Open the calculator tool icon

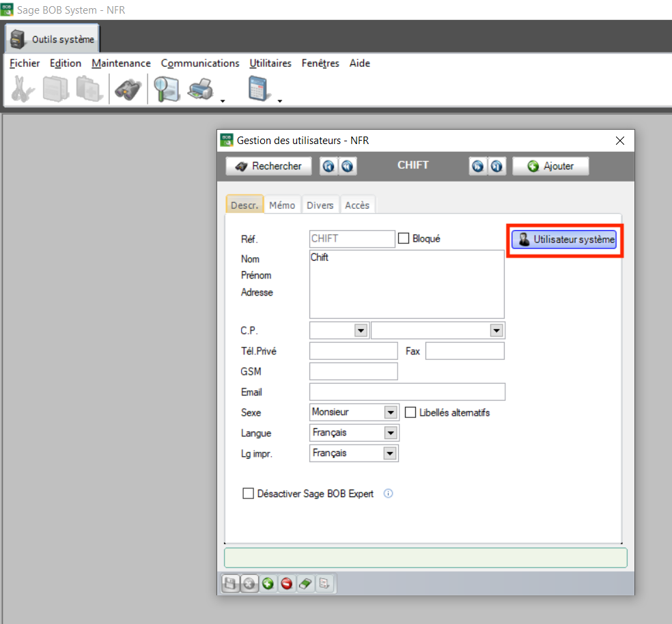(260, 89)
